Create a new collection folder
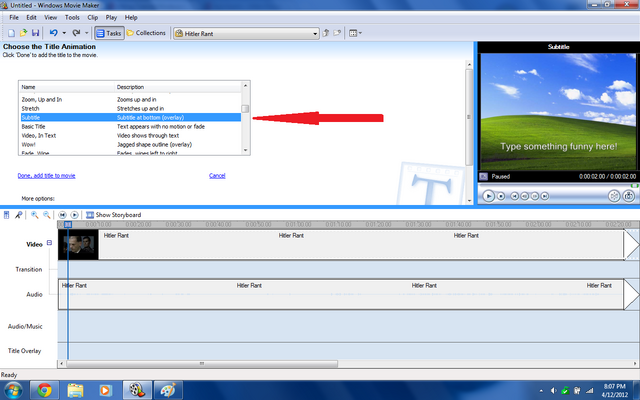The width and height of the screenshot is (640, 400). 337,33
